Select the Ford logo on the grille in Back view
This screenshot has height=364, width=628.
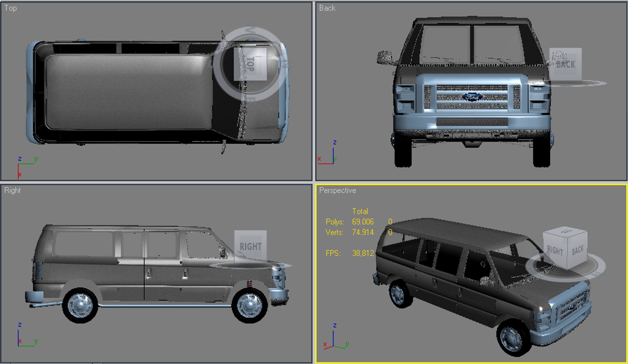coord(472,97)
